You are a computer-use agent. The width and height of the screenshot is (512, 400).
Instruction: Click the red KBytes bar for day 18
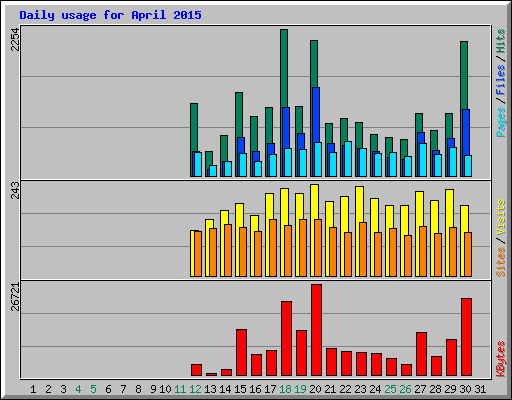[x=286, y=339]
